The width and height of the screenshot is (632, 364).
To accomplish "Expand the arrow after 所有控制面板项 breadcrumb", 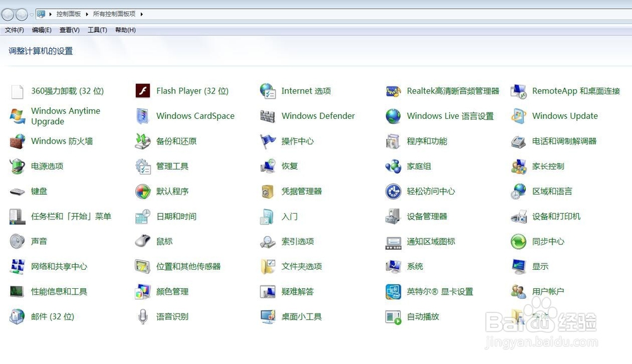I will (x=142, y=14).
